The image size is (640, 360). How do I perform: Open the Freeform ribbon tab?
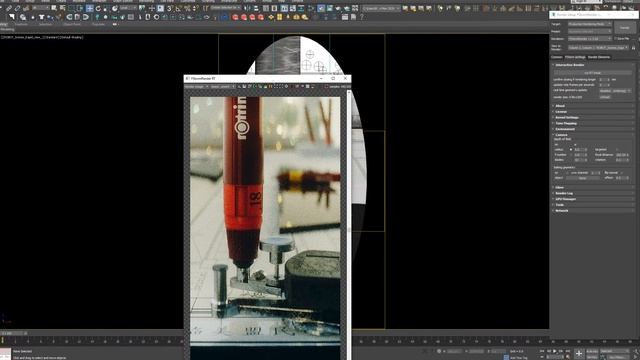(x=21, y=24)
